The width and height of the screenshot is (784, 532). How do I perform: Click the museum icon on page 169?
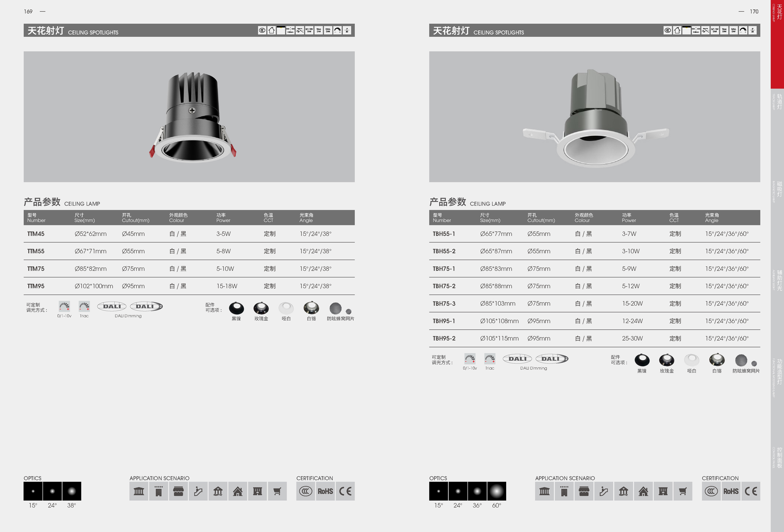click(139, 491)
